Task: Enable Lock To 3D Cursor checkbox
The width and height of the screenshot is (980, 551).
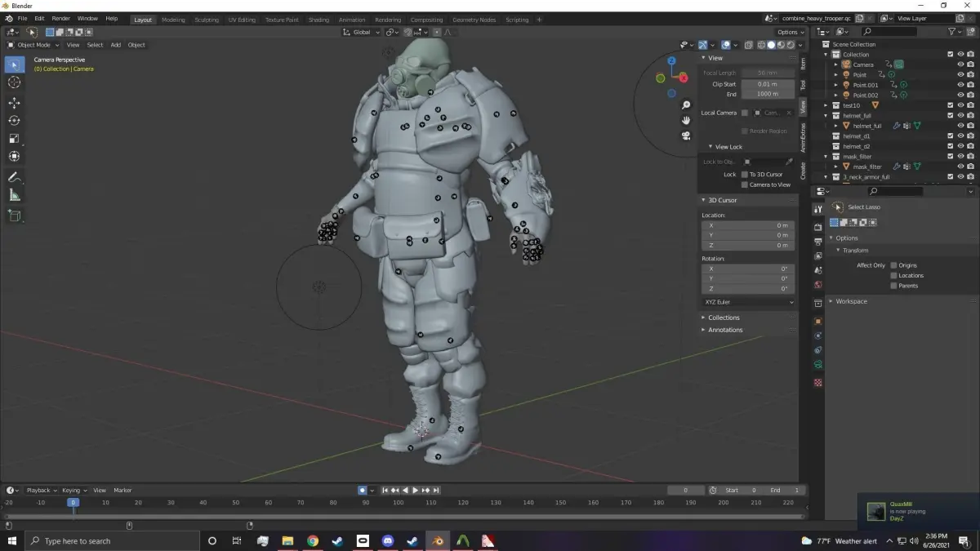Action: (x=744, y=175)
